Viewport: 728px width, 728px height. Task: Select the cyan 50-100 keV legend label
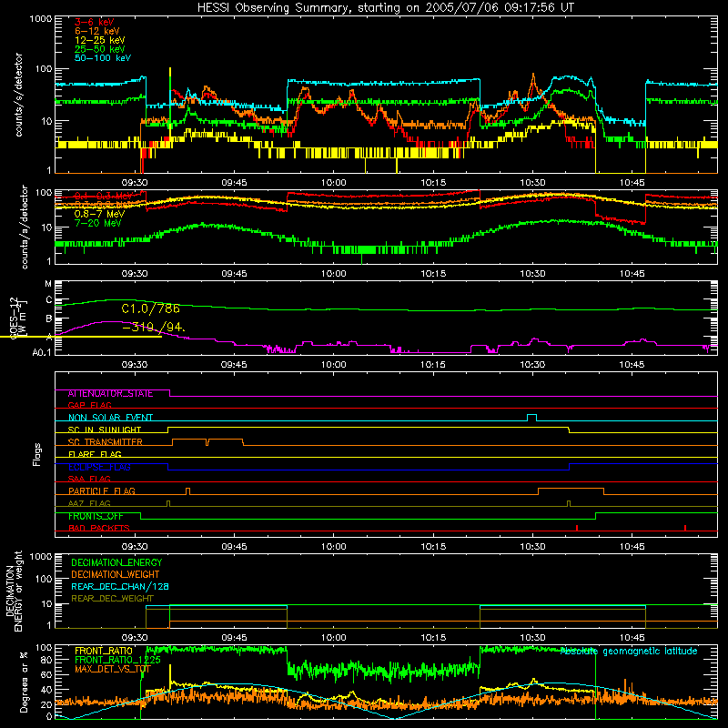tap(103, 58)
